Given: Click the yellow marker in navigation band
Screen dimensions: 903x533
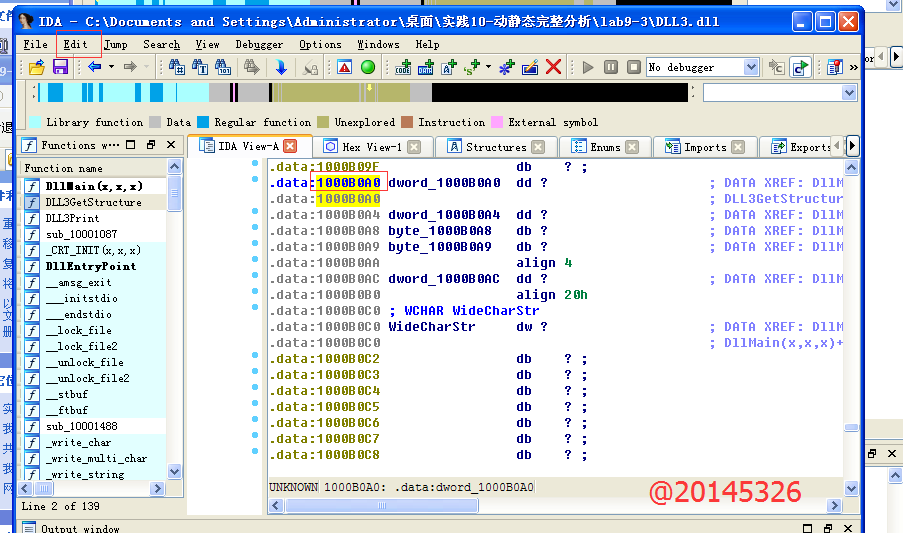Looking at the screenshot, I should click(x=370, y=88).
